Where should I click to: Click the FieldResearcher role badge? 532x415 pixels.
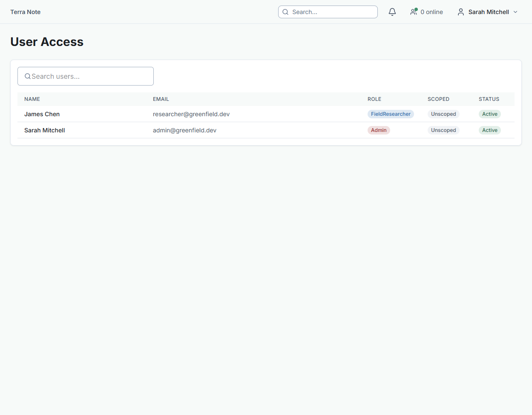(391, 114)
